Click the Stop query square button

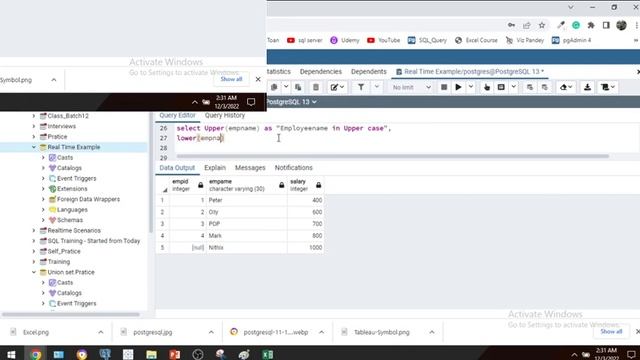pyautogui.click(x=444, y=87)
